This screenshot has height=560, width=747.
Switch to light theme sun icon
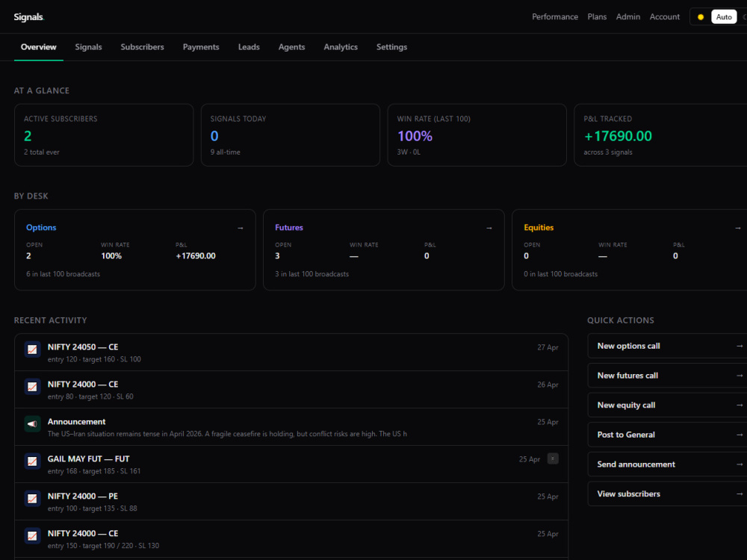[x=701, y=16]
